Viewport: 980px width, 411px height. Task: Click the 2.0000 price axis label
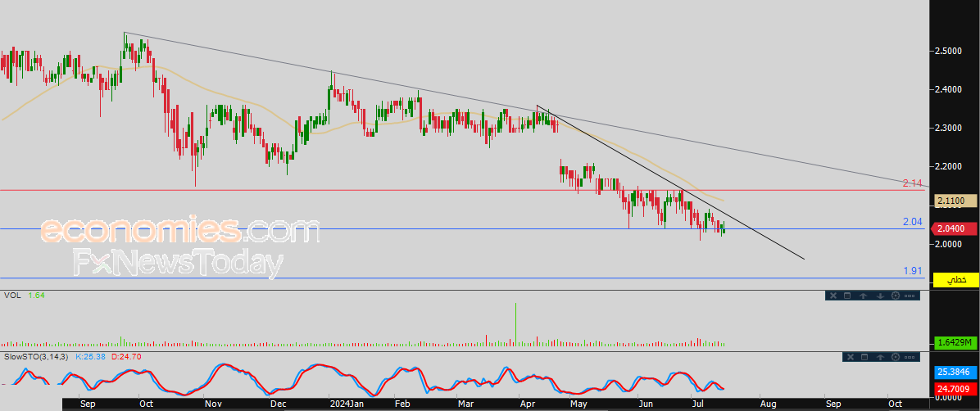coord(947,244)
